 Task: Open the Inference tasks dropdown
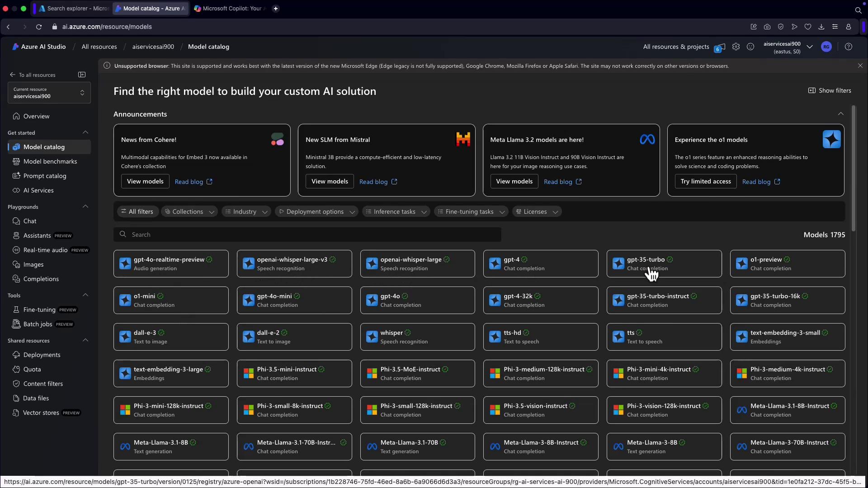point(396,211)
